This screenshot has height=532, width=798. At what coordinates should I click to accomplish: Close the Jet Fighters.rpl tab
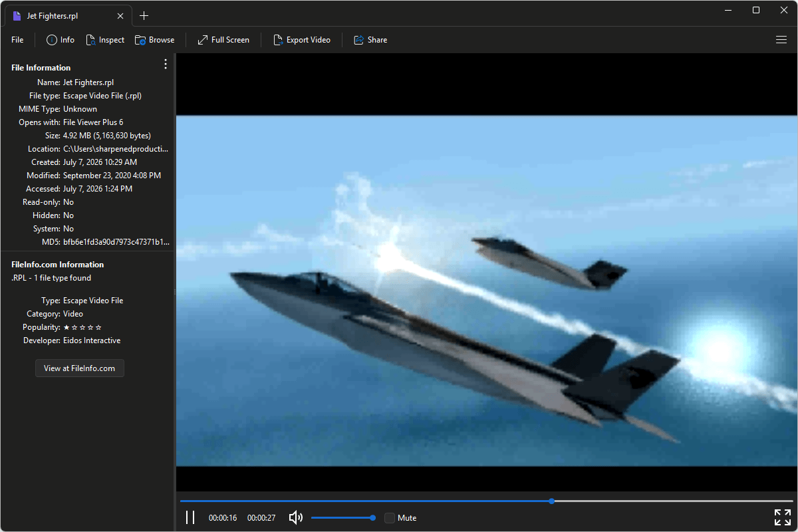tap(120, 16)
